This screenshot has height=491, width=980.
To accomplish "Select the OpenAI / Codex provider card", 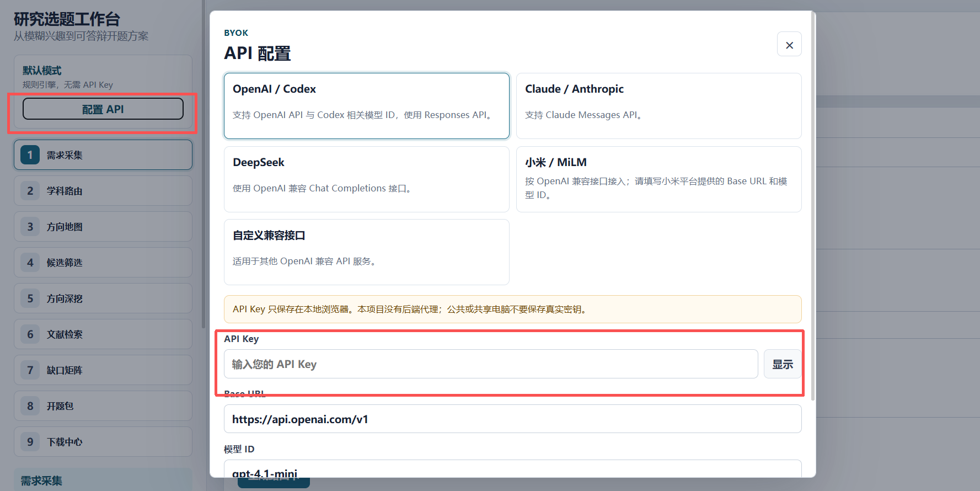I will point(367,106).
